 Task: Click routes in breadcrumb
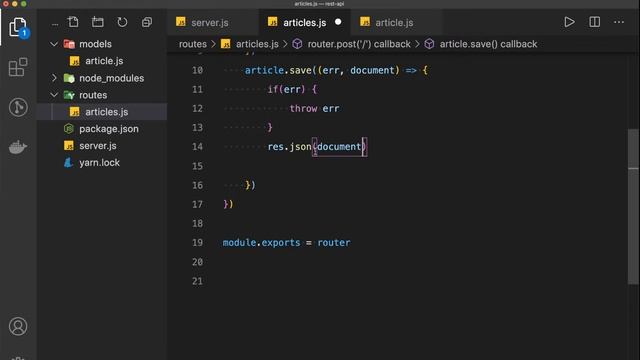(193, 44)
